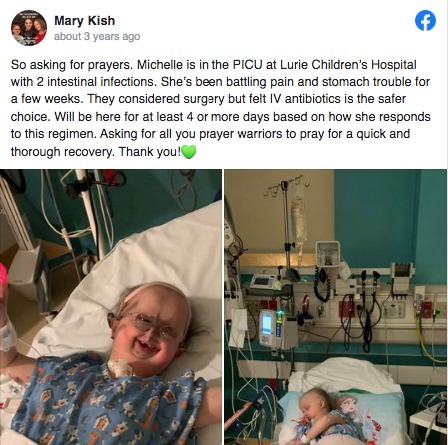
Task: Click the IV fluid bag in right photo
Action: click(x=299, y=218)
